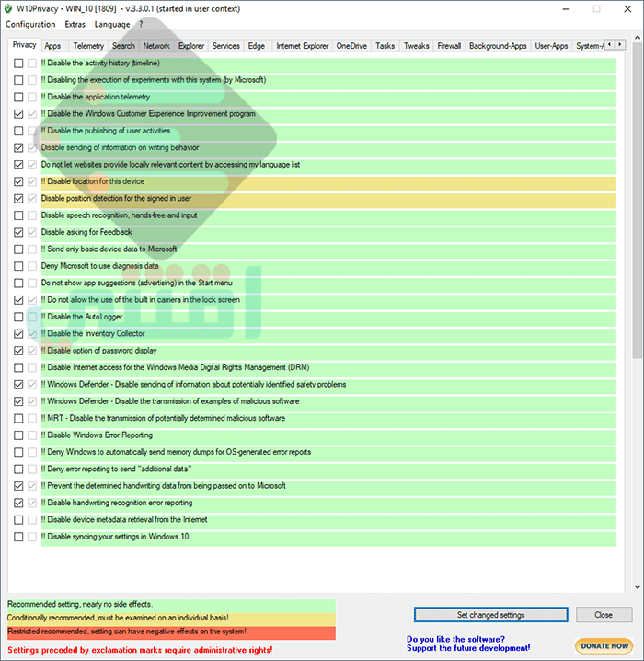
Task: Check 'Disable device metadata retrieval from the Internet'
Action: click(x=18, y=520)
